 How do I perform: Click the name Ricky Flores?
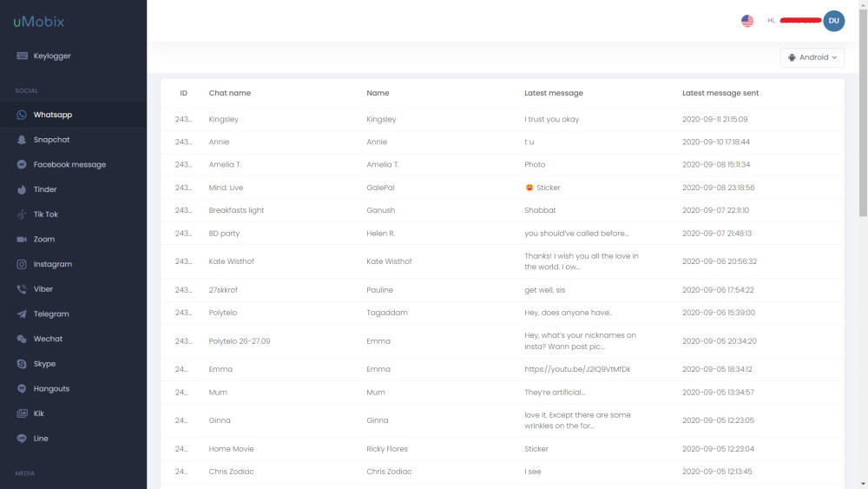(387, 449)
